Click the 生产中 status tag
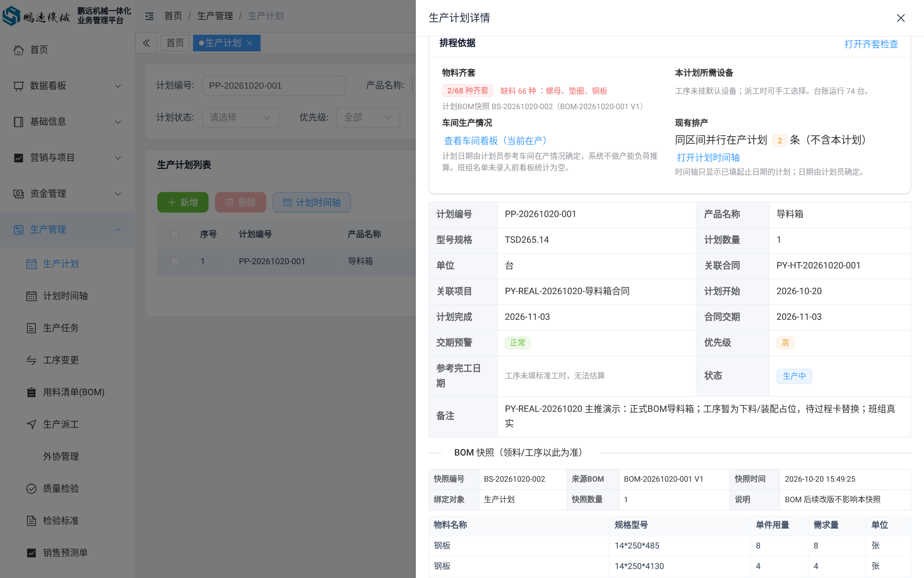Screen dimensions: 924x578 click(794, 376)
